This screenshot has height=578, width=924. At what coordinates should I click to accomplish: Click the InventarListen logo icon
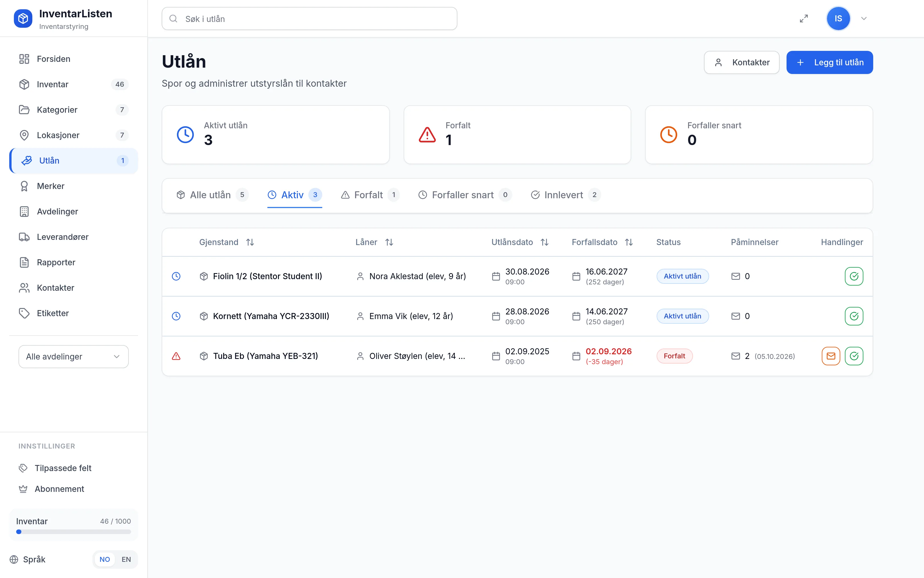tap(23, 18)
